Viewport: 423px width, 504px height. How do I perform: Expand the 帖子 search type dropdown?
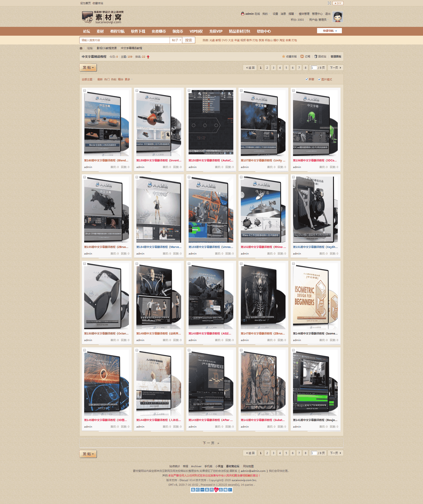pos(176,40)
